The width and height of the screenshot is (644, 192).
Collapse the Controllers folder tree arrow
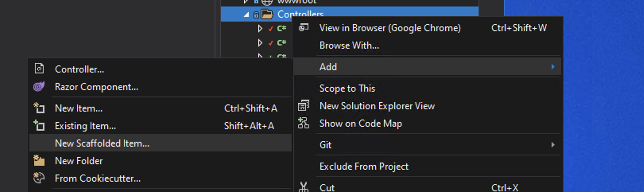(246, 14)
